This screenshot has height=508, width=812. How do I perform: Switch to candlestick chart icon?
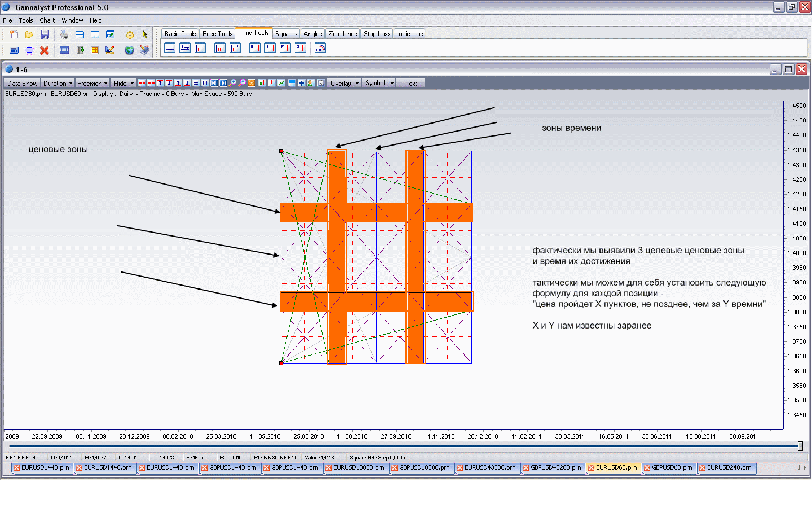[x=262, y=83]
